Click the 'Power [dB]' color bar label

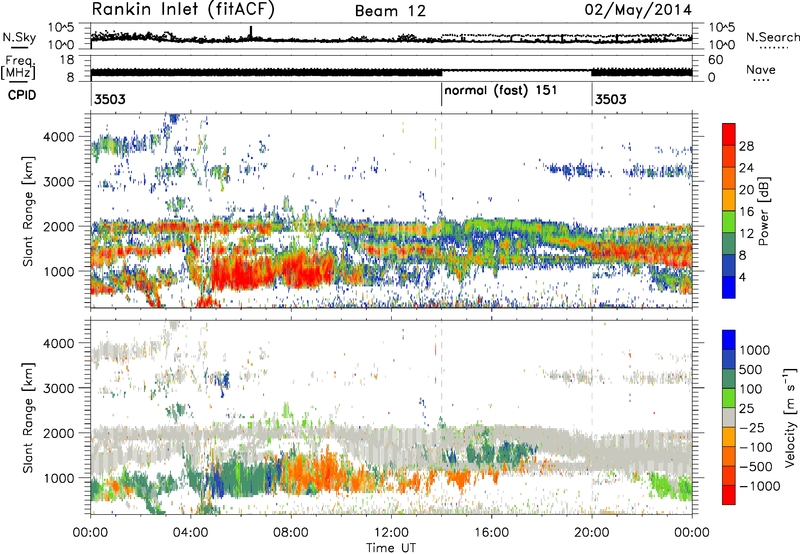pos(763,211)
